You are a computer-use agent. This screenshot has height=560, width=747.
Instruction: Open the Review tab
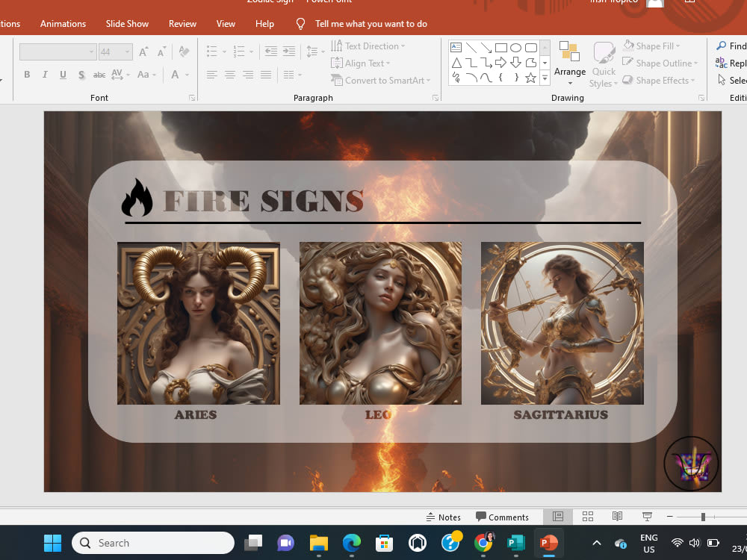tap(182, 24)
